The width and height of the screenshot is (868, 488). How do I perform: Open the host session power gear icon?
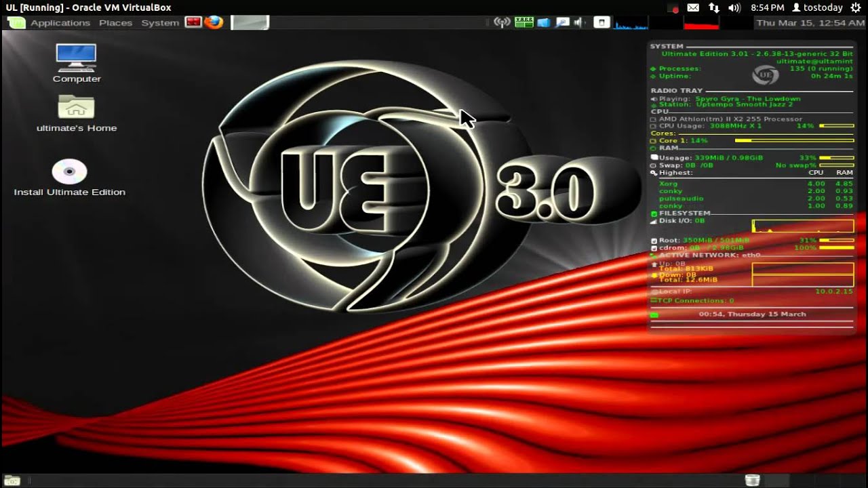[855, 7]
